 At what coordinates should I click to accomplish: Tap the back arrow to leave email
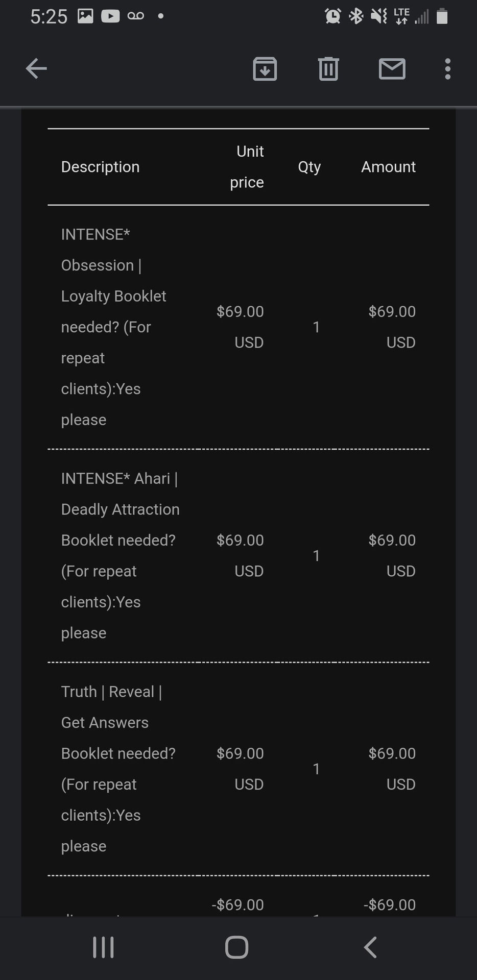tap(36, 68)
